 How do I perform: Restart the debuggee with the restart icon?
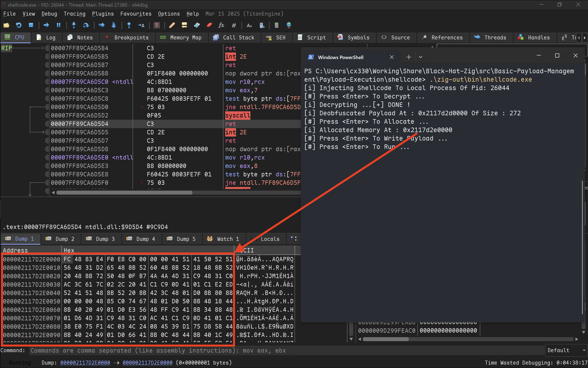(x=18, y=25)
